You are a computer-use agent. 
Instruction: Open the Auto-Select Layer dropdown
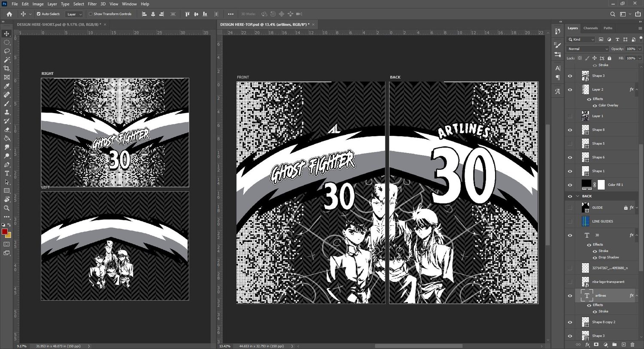[75, 14]
